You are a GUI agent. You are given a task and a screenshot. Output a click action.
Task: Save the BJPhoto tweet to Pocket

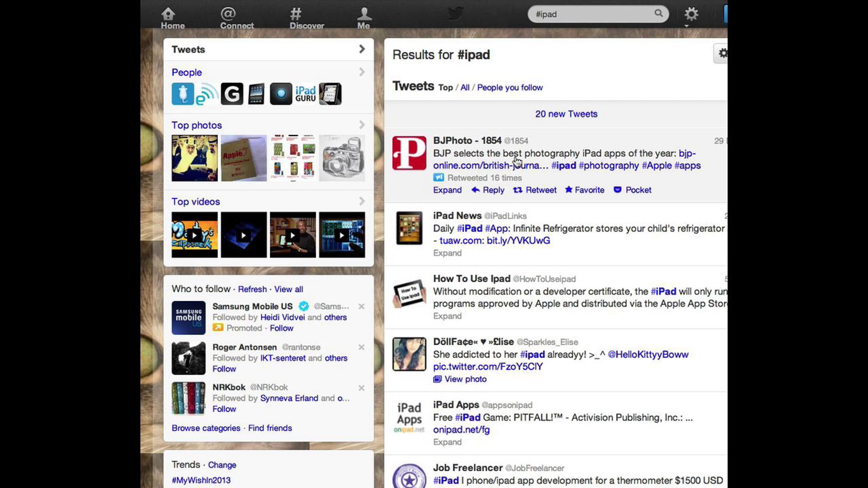[x=633, y=190]
